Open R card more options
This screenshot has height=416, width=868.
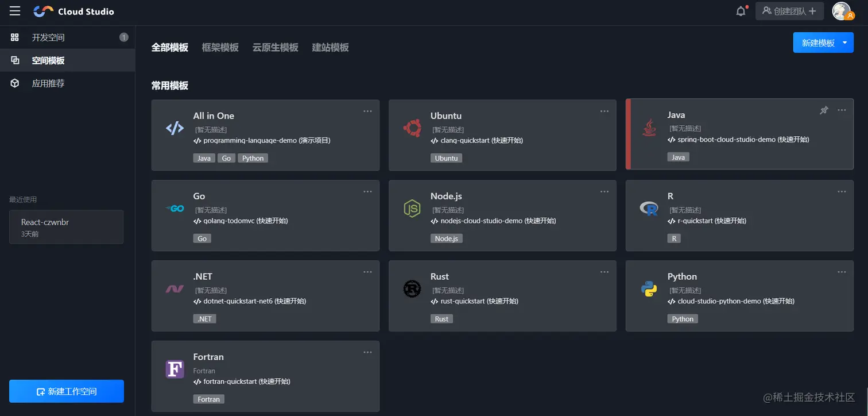click(842, 191)
